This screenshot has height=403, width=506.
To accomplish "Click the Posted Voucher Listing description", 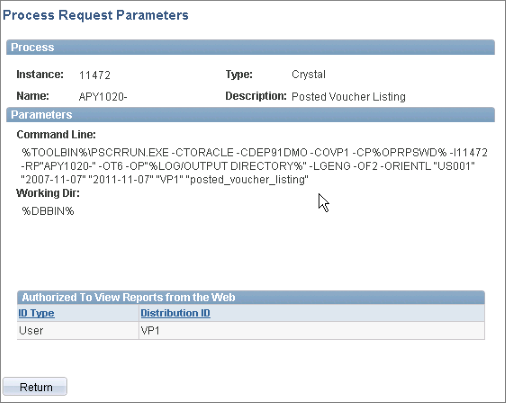I will click(x=348, y=97).
